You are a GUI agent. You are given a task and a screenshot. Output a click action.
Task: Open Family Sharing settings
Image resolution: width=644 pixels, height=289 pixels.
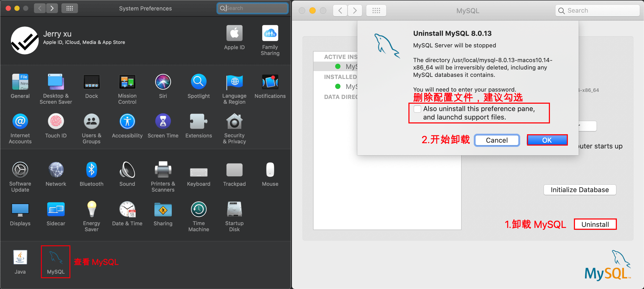pos(270,40)
